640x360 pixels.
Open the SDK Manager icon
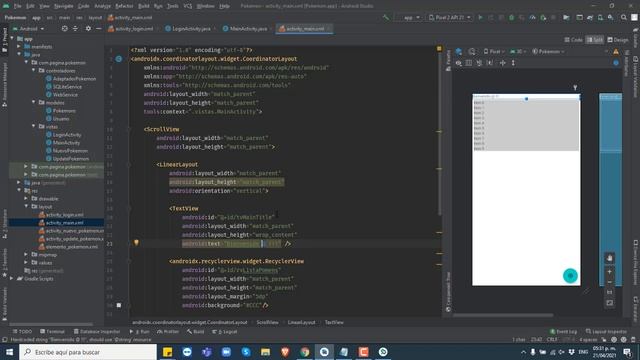coord(611,18)
